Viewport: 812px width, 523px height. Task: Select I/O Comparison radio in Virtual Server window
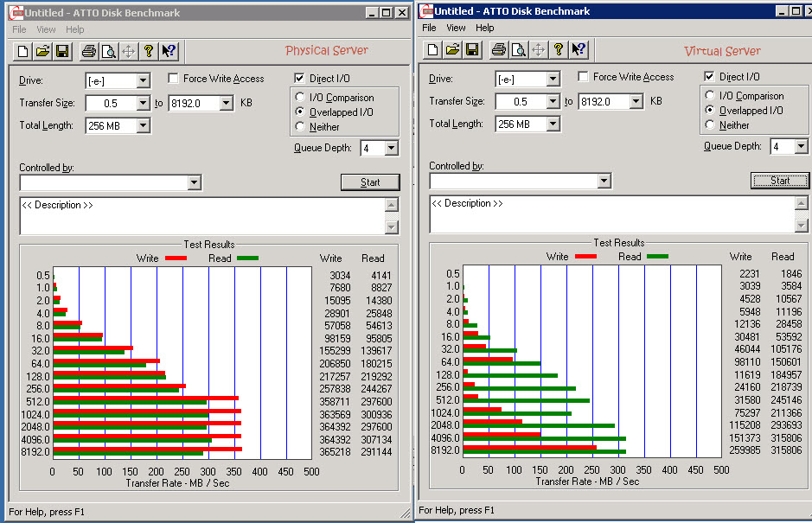pyautogui.click(x=709, y=95)
